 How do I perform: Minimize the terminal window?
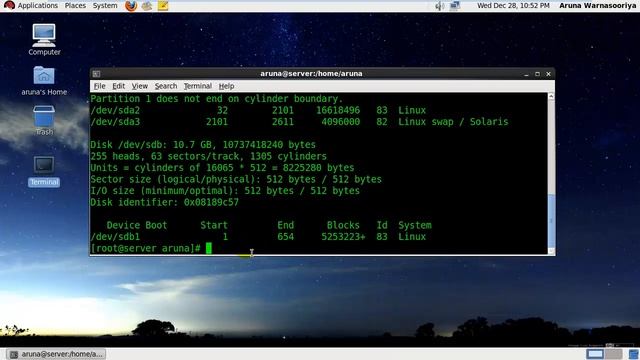coord(526,74)
